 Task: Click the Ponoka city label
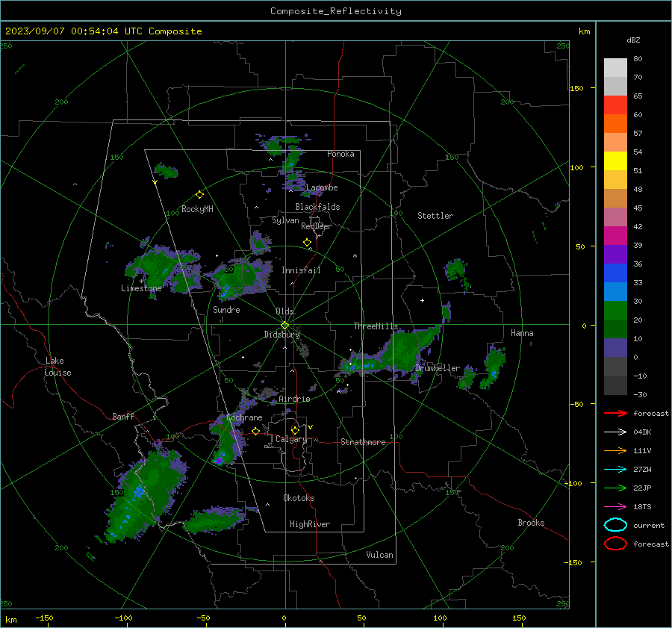pyautogui.click(x=340, y=154)
